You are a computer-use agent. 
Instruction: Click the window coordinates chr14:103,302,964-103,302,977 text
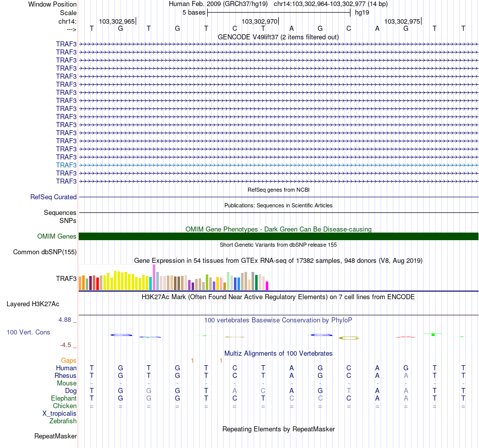[x=331, y=4]
